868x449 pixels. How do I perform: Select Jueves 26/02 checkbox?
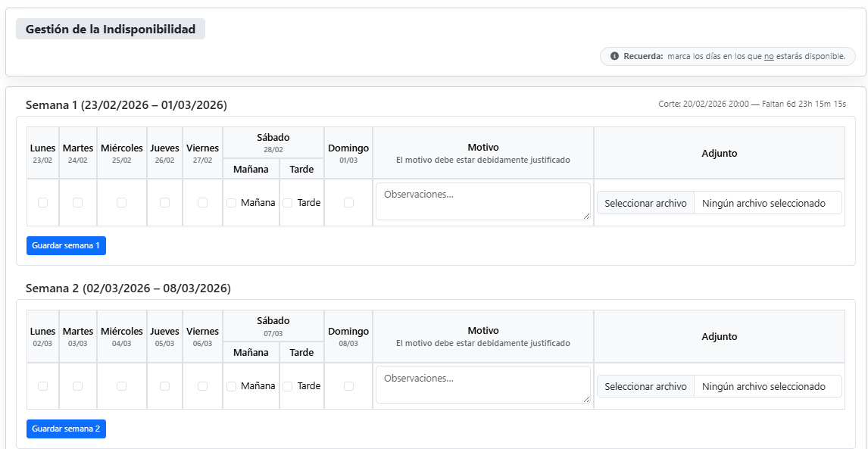164,202
